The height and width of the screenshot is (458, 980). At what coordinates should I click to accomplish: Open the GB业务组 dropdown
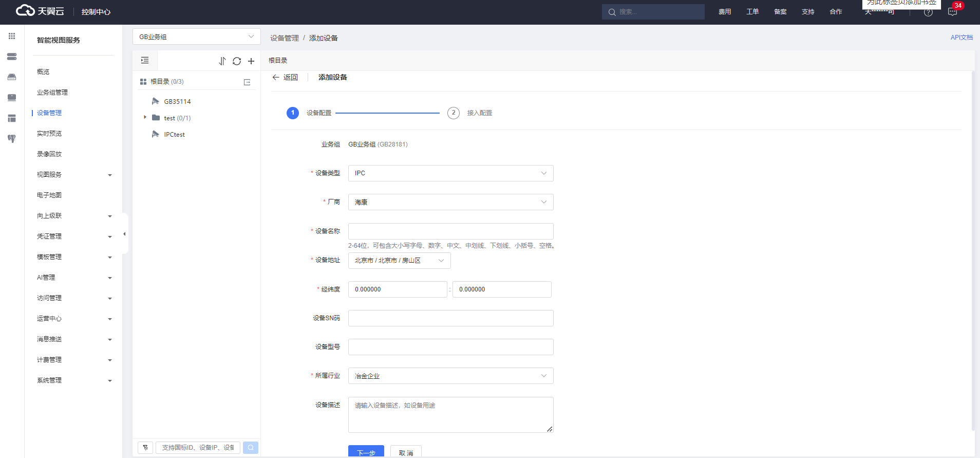197,36
